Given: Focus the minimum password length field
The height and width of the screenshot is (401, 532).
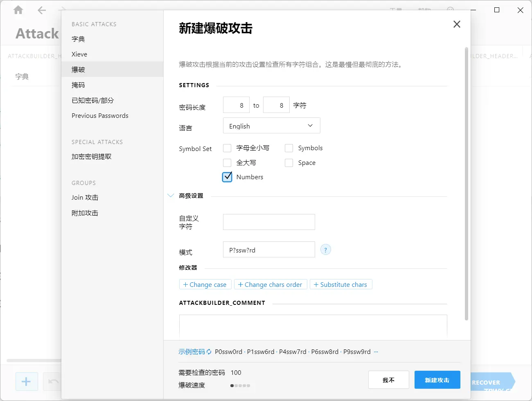Looking at the screenshot, I should click(236, 105).
